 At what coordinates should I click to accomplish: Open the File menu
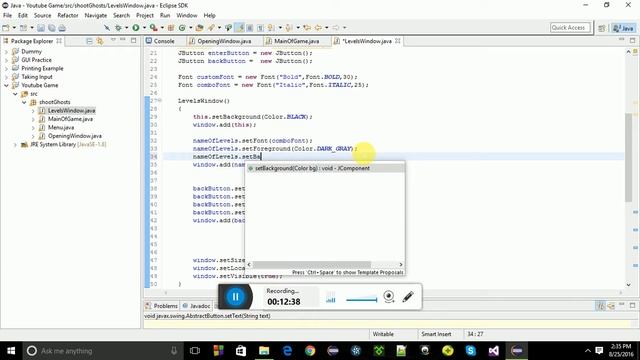[x=7, y=15]
